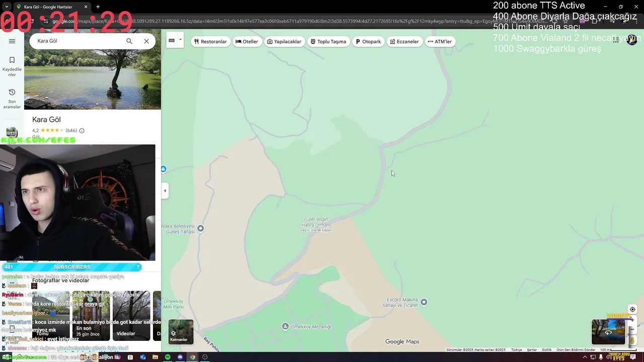Click Ürün Geri Bildirimi Gönder link
The image size is (644, 362).
coord(576,349)
